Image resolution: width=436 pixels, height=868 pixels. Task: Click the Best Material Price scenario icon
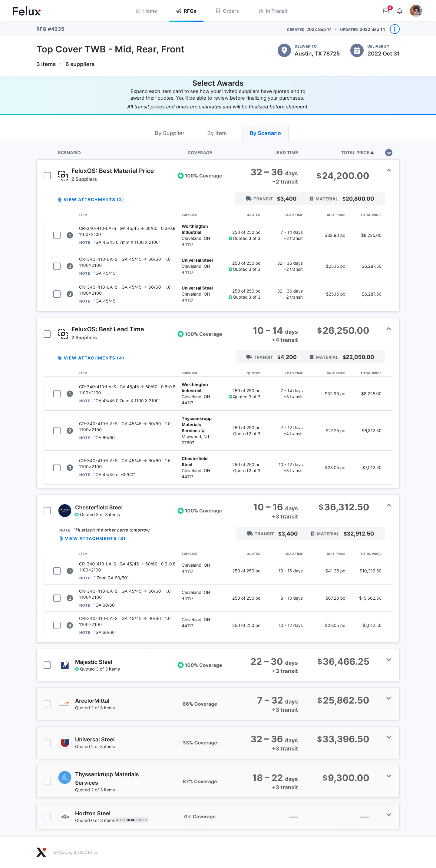pyautogui.click(x=63, y=175)
